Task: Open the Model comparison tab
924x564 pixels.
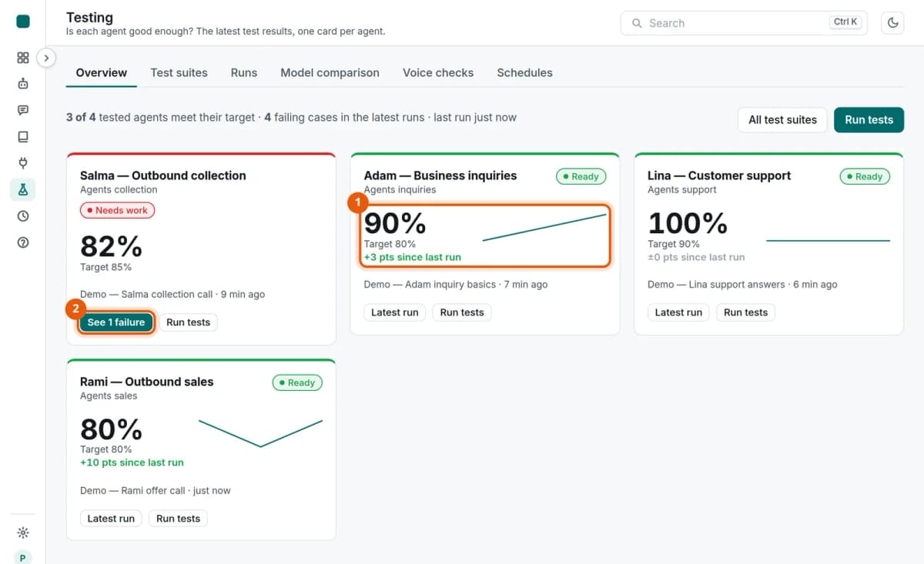Action: click(x=330, y=73)
